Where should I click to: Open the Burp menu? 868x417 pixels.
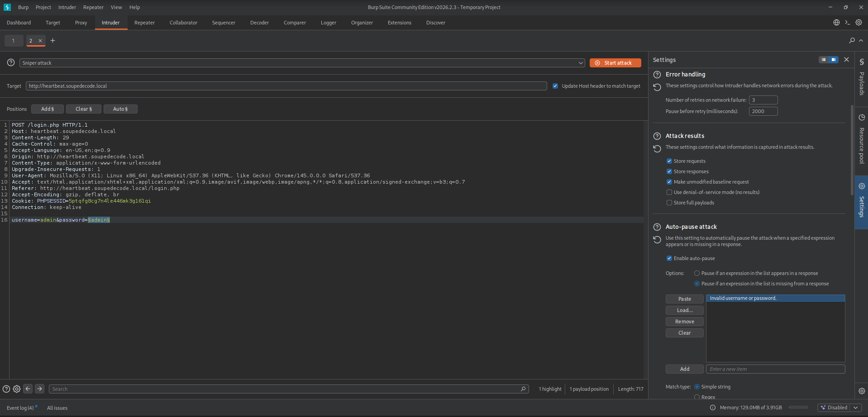pyautogui.click(x=23, y=7)
